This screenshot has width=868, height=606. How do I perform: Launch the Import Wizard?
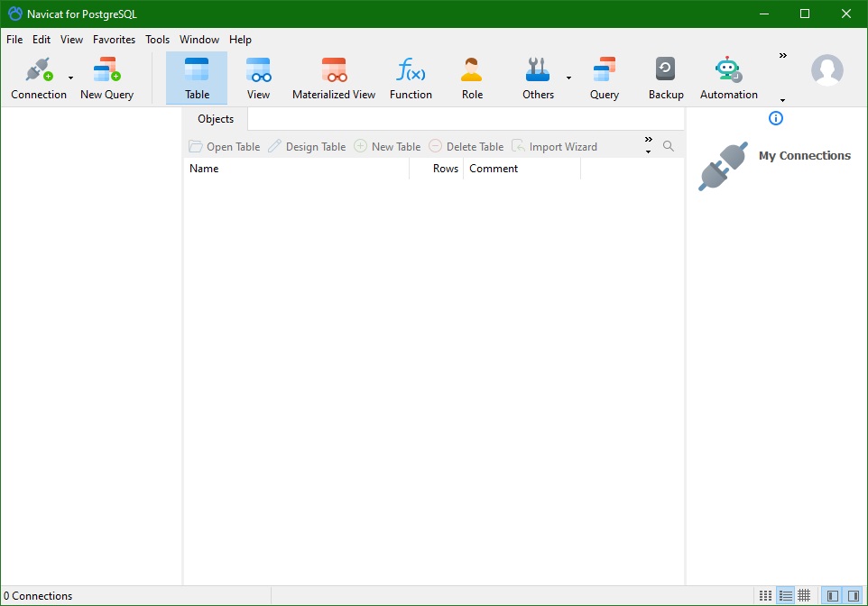[554, 147]
